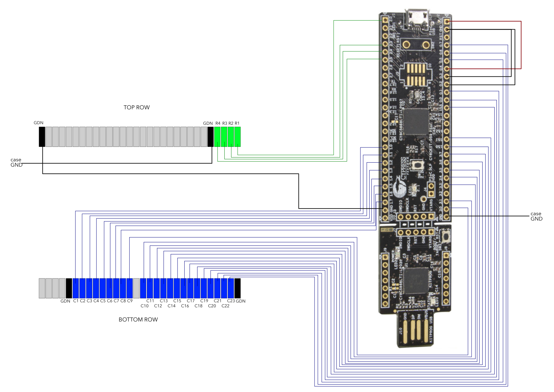Click the black GDN pad right of C23
The image size is (554, 392).
pyautogui.click(x=237, y=288)
